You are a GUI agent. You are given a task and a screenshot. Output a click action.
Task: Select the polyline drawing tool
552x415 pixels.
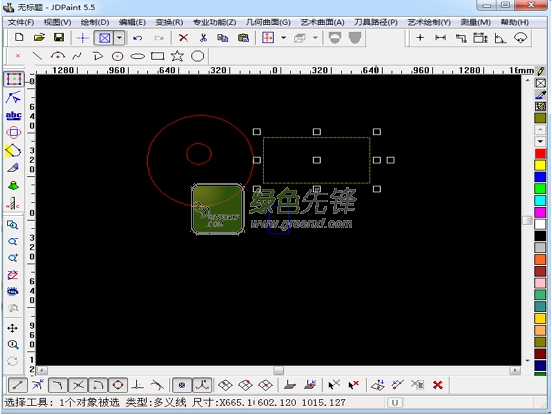click(98, 56)
